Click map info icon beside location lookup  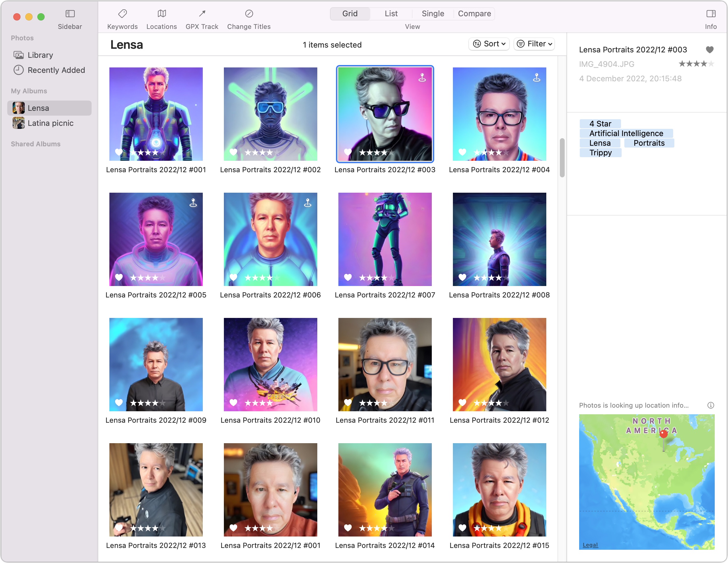click(x=710, y=406)
